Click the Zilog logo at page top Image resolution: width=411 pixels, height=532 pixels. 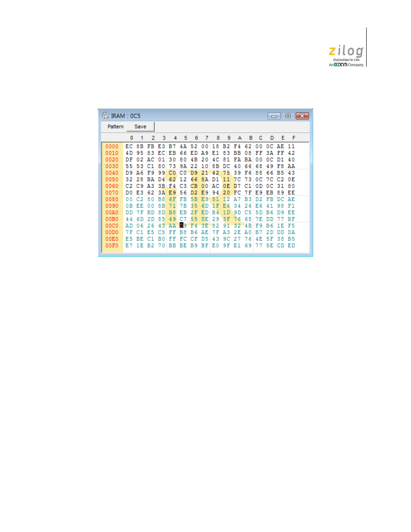click(x=346, y=56)
